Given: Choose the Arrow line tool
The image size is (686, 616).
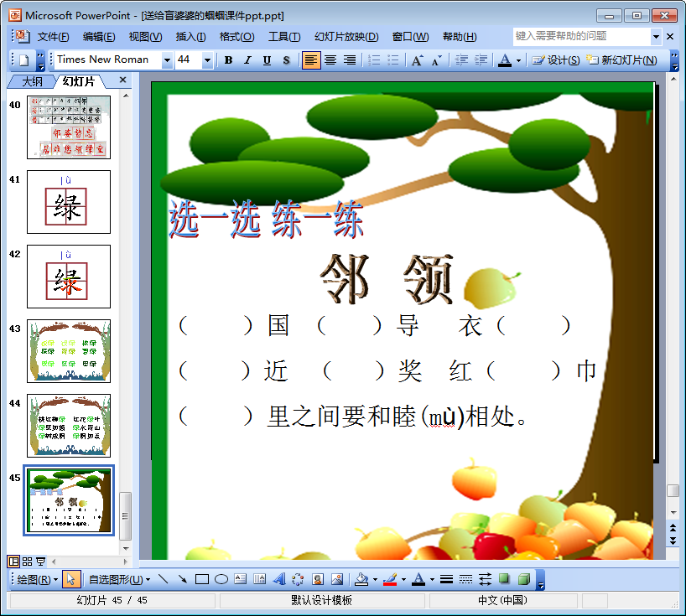Looking at the screenshot, I should (182, 579).
